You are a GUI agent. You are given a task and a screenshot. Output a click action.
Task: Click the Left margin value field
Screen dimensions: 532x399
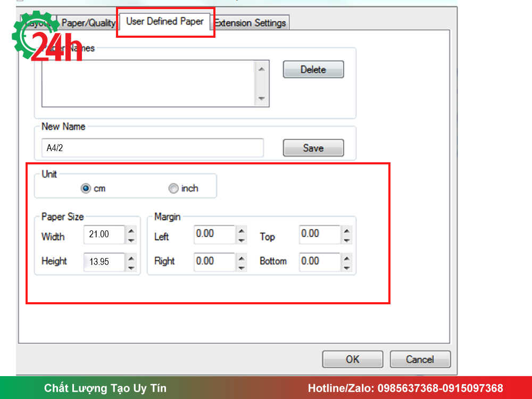[214, 235]
